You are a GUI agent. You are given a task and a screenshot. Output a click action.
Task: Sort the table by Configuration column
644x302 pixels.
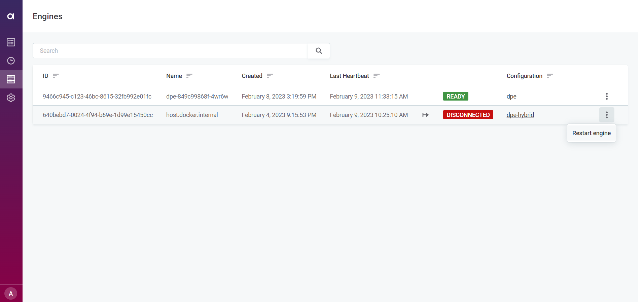[549, 76]
